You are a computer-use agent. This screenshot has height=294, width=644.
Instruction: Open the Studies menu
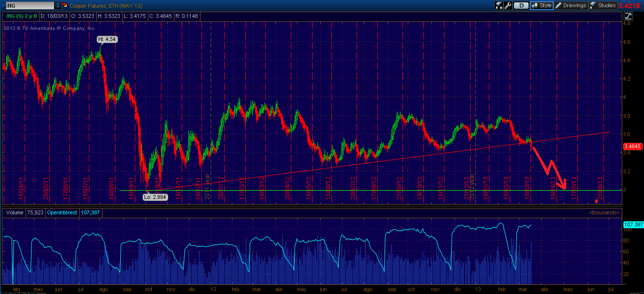click(603, 5)
